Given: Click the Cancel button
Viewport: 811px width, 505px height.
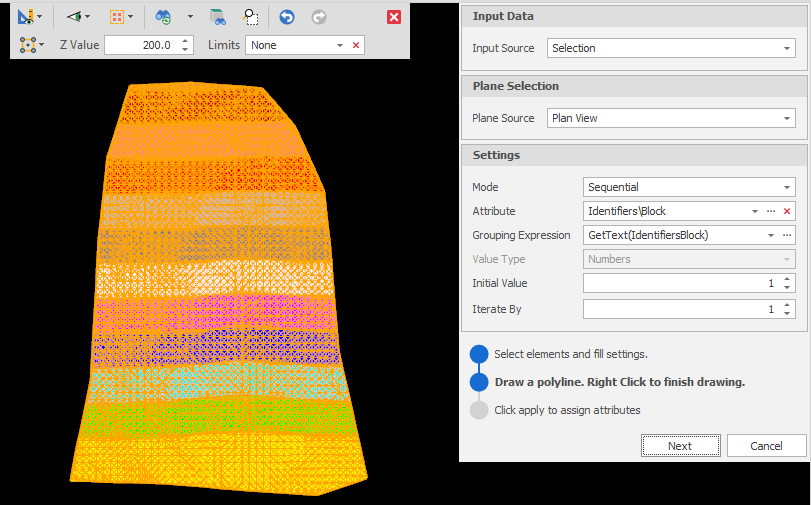Looking at the screenshot, I should [766, 446].
